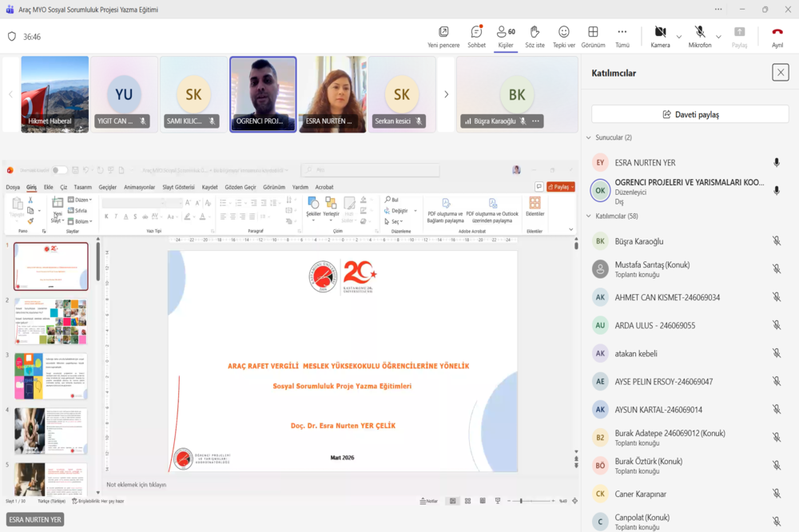The width and height of the screenshot is (799, 532).
Task: Toggle the Kamera on
Action: (660, 37)
